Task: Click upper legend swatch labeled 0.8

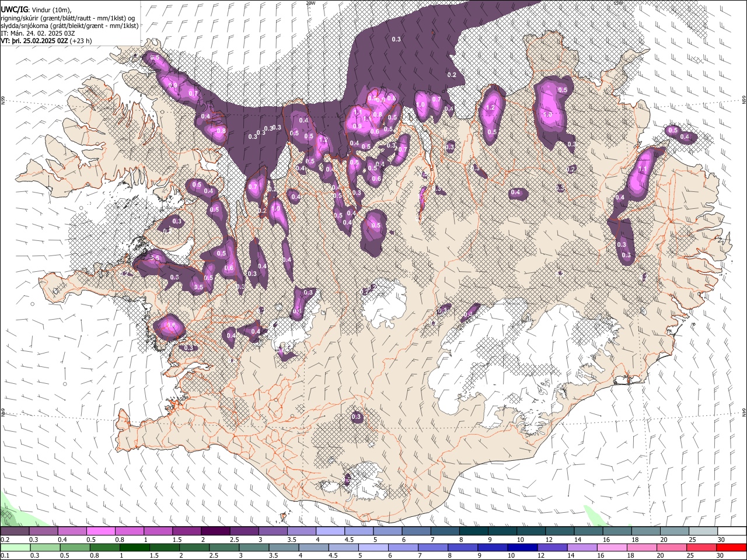Action: 130,531
